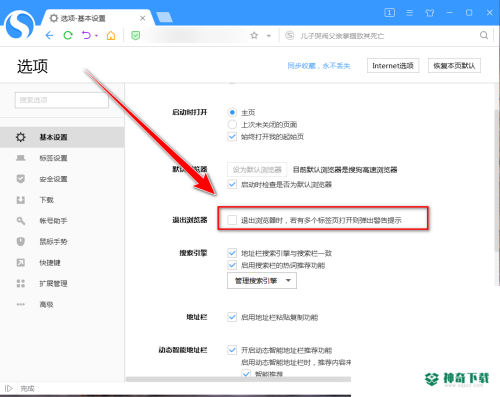Click the 搜索选项 search input field
Image resolution: width=500 pixels, height=397 pixels.
pyautogui.click(x=62, y=100)
